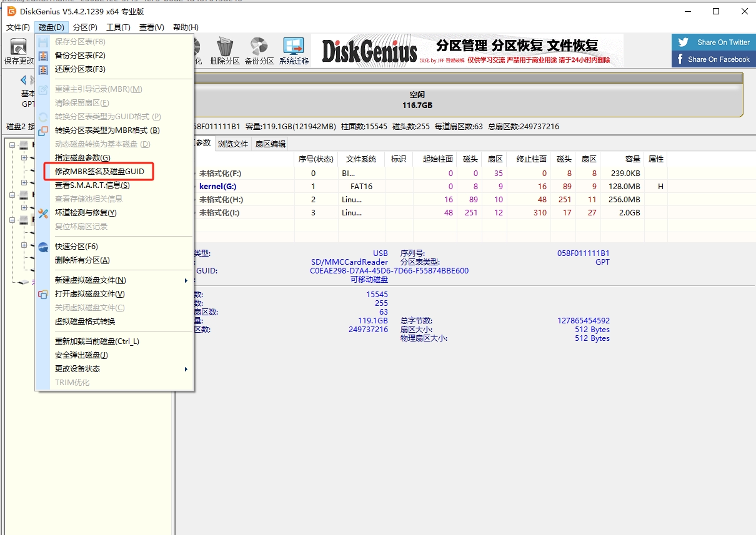Select 指定磁盘参数(G) menu entry
Image resolution: width=756 pixels, height=535 pixels.
pyautogui.click(x=114, y=158)
